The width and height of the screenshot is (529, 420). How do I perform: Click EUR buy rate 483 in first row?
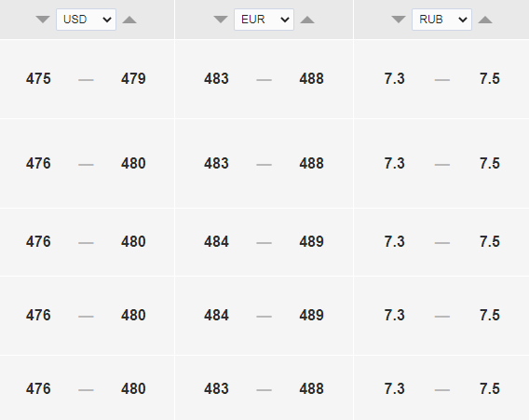217,78
